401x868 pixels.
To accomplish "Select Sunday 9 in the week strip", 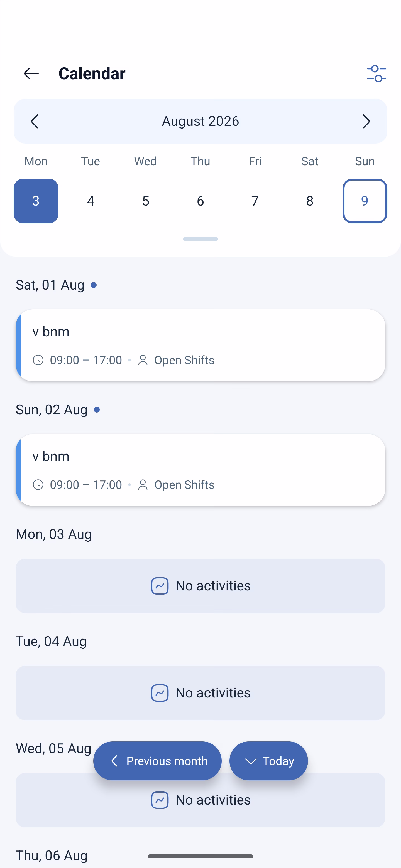I will point(365,201).
